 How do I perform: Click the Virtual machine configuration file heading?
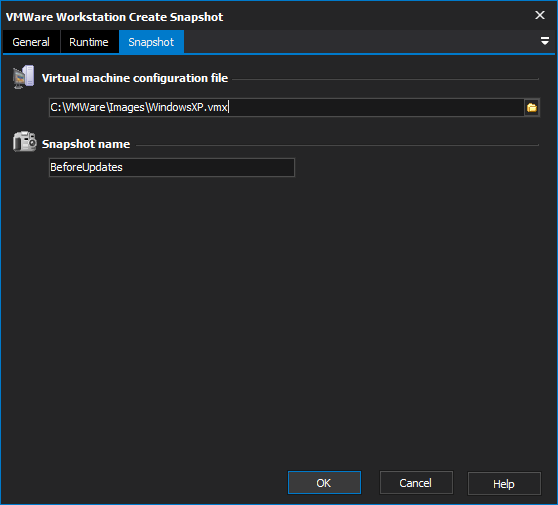(x=135, y=78)
